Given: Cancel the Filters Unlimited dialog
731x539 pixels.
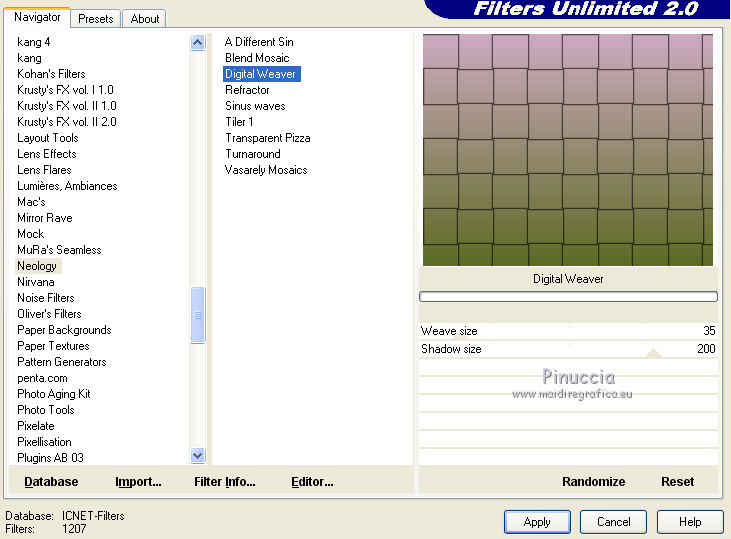Looking at the screenshot, I should tap(614, 522).
